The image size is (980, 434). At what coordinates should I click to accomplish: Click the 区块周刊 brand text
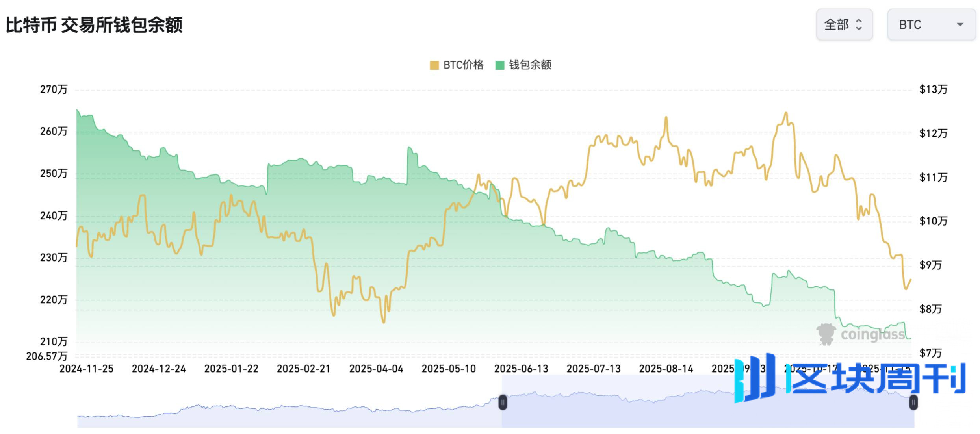click(876, 379)
